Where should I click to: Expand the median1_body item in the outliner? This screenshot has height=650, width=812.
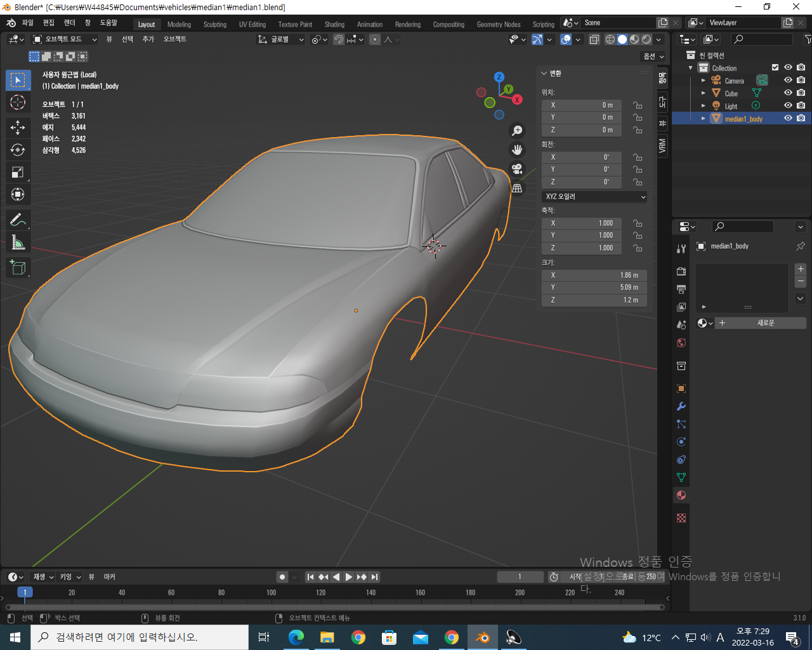pyautogui.click(x=703, y=119)
